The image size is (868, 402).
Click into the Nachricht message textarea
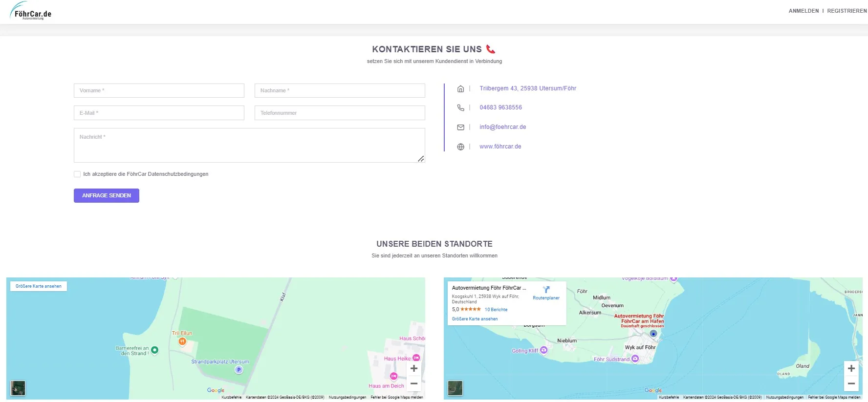click(x=249, y=145)
